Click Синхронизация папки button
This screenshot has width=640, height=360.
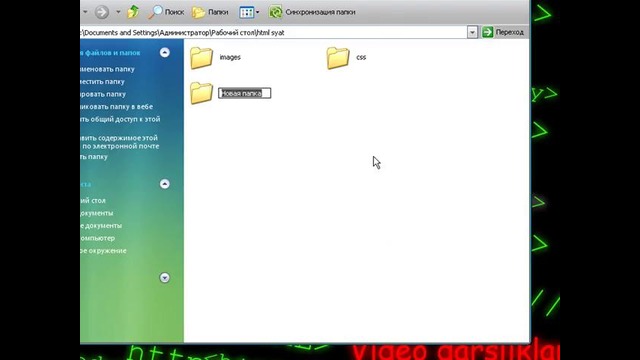click(x=312, y=12)
